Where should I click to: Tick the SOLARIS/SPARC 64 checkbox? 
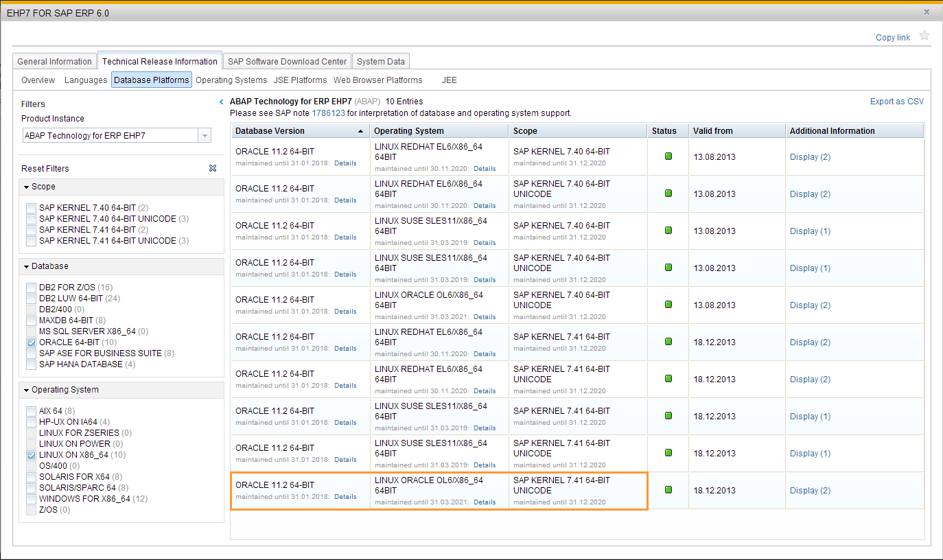coord(31,488)
